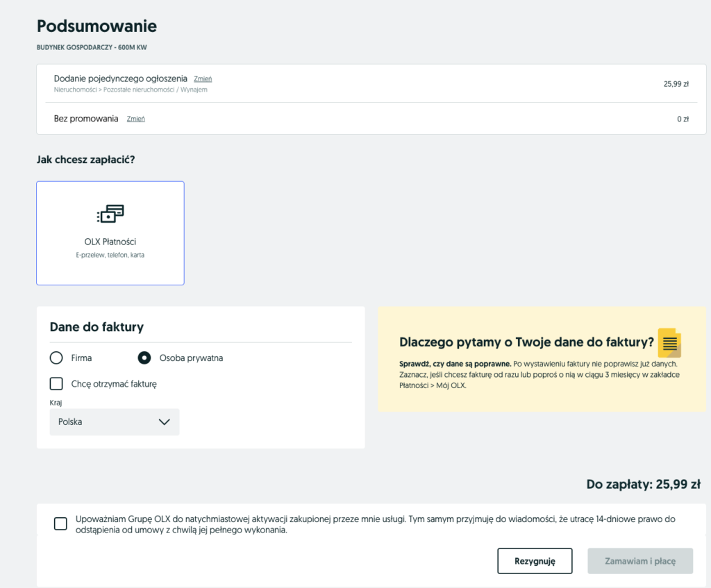Click the Jak chcesz zapłacić? heading
The width and height of the screenshot is (711, 588).
(85, 160)
